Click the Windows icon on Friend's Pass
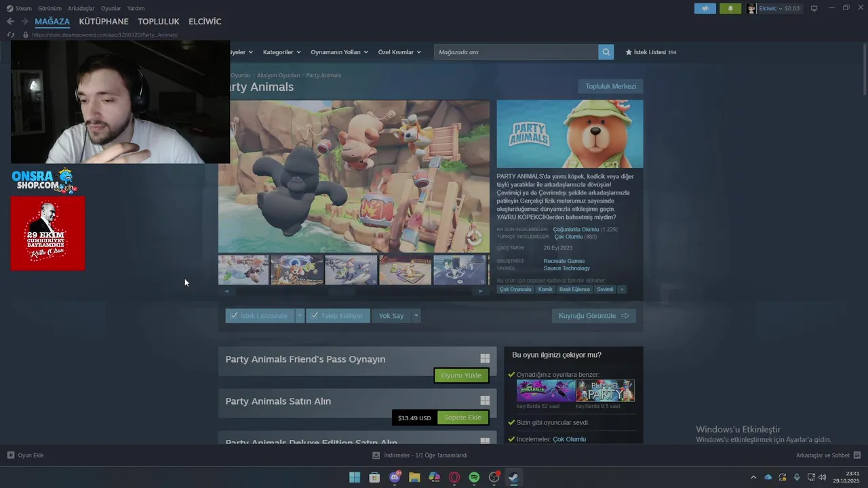Screen dimensions: 868x488 [485, 359]
